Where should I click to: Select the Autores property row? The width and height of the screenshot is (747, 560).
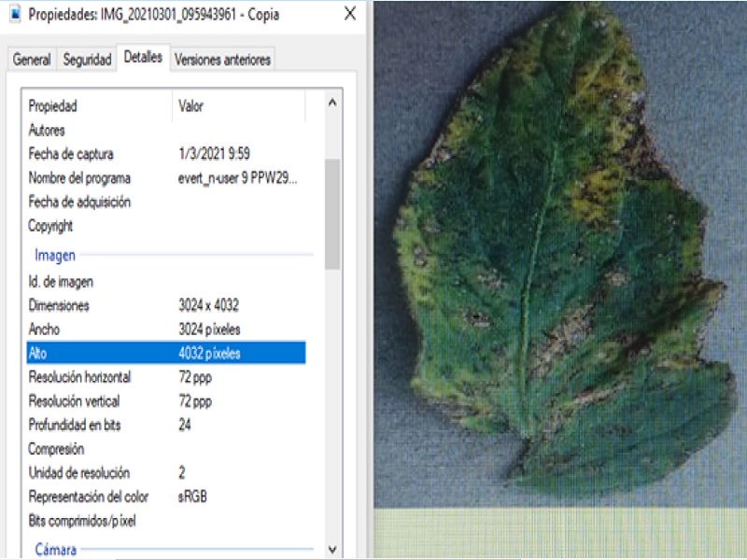click(166, 130)
